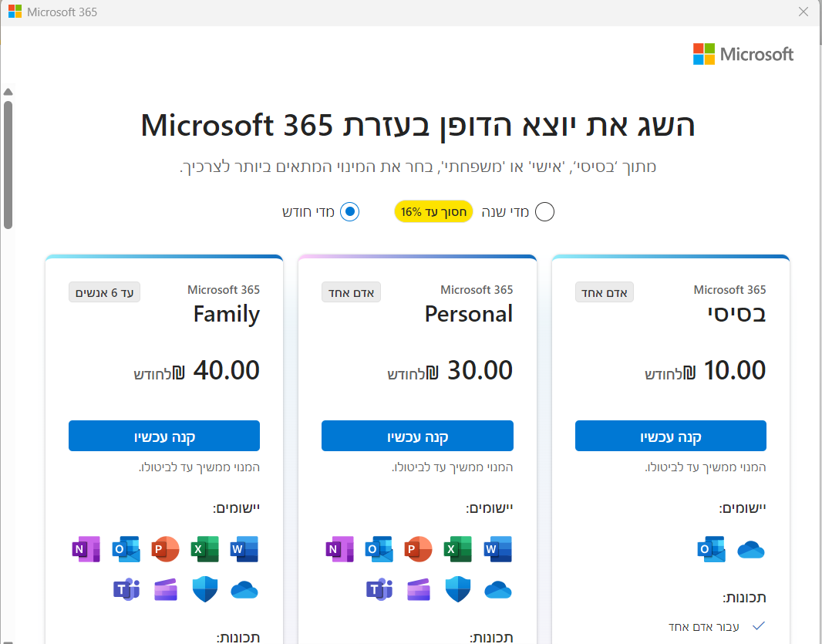Image resolution: width=822 pixels, height=644 pixels.
Task: Click the Teams icon in Personal plan
Action: tap(379, 590)
